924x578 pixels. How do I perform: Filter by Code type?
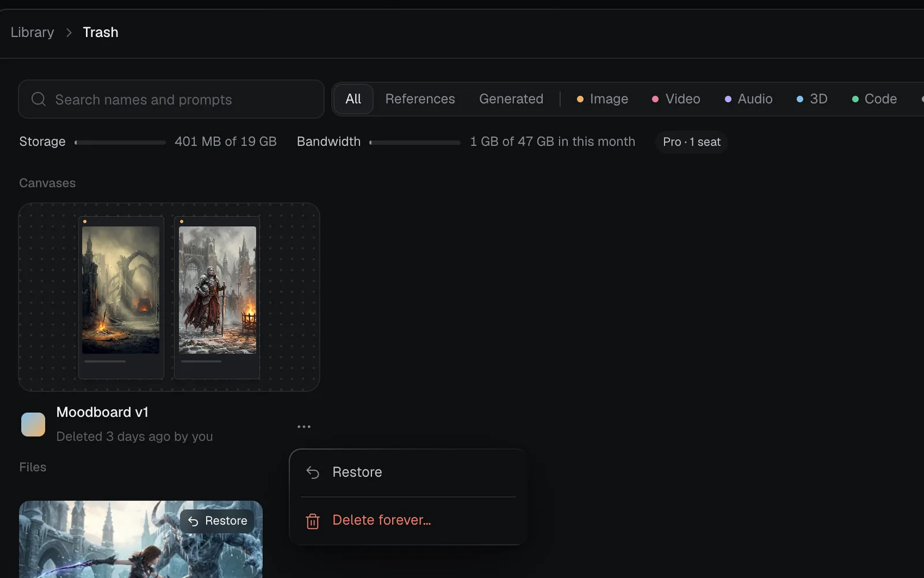pyautogui.click(x=874, y=99)
